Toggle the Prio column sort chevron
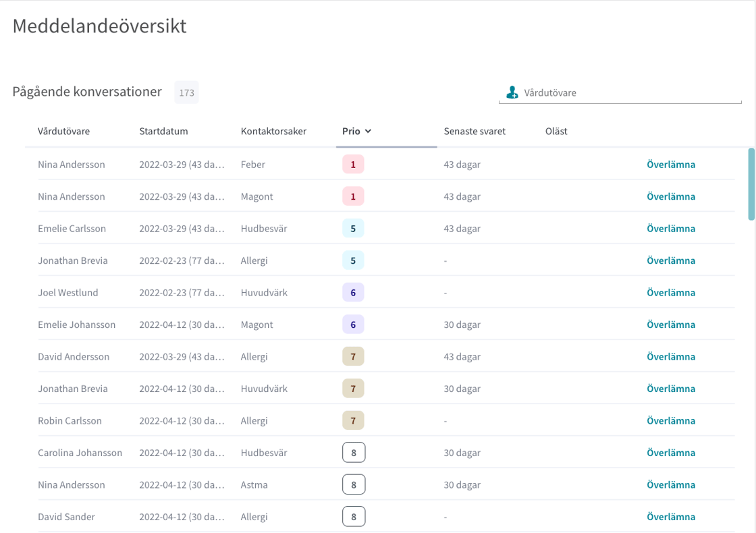This screenshot has width=756, height=533. (368, 131)
